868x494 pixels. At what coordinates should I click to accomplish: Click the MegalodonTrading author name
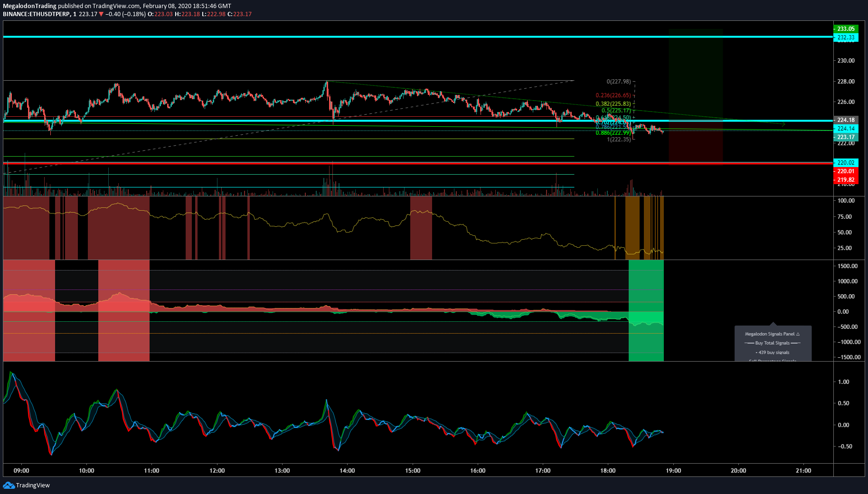click(x=29, y=6)
